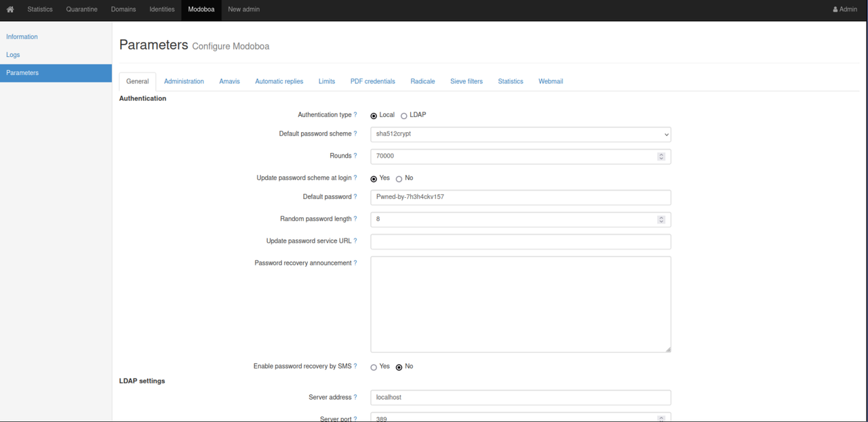Switch to the Limits tab
This screenshot has width=868, height=422.
click(327, 81)
